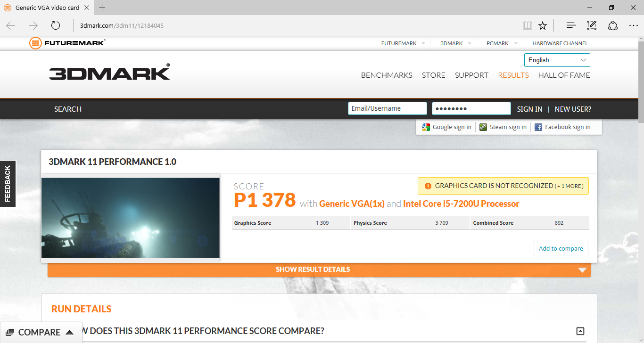Screen dimensions: 644x343
Task: Open the Share icon in browser toolbar
Action: 613,25
